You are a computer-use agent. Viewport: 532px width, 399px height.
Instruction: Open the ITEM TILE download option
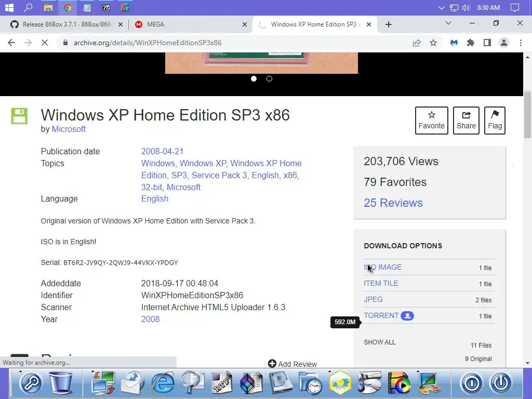381,283
